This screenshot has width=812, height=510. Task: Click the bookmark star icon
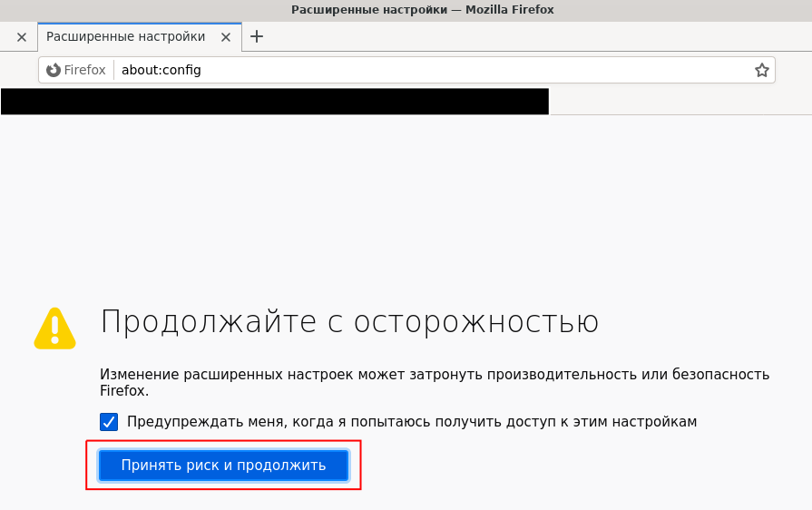[761, 70]
